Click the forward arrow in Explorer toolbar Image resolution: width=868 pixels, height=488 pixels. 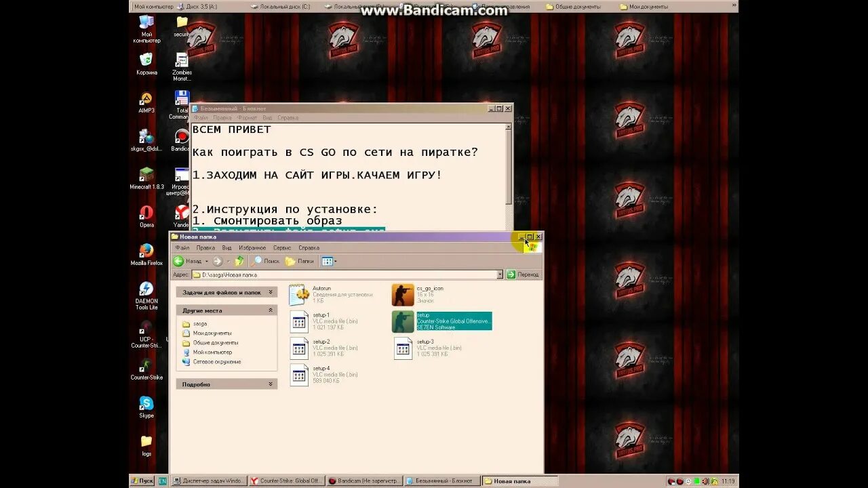pyautogui.click(x=217, y=261)
